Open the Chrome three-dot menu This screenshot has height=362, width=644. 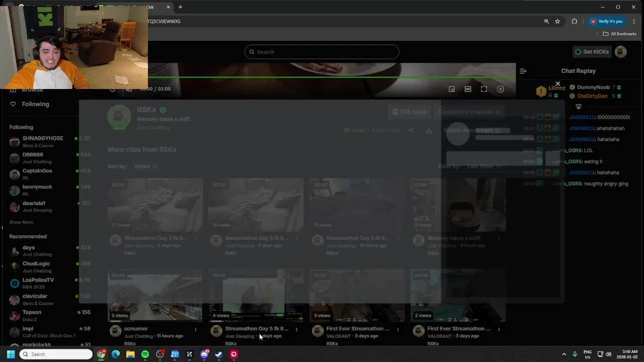tap(634, 21)
